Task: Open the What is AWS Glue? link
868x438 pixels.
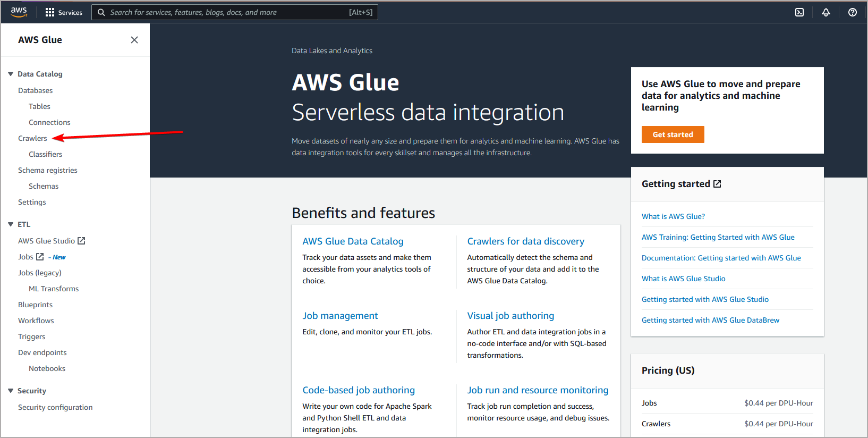Action: point(673,216)
